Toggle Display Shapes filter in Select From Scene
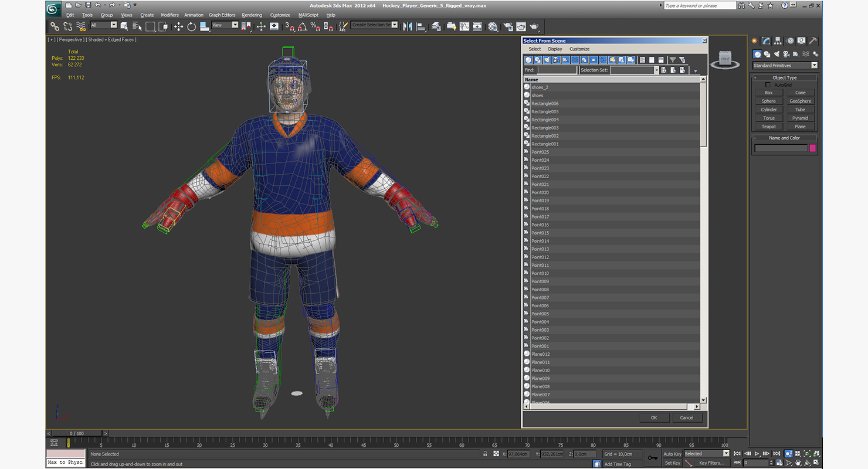Screen dimensions: 868x469 (x=538, y=60)
